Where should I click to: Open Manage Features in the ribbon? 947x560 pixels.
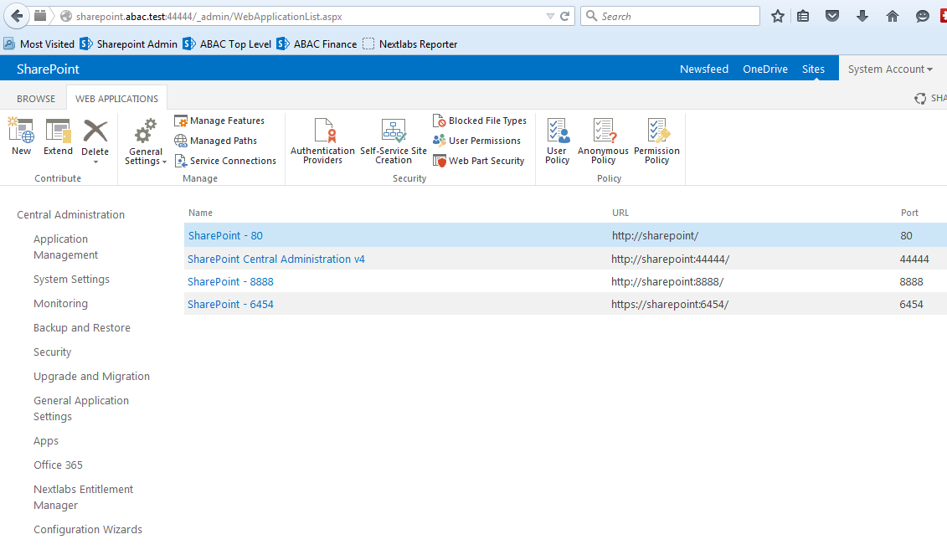tap(219, 121)
